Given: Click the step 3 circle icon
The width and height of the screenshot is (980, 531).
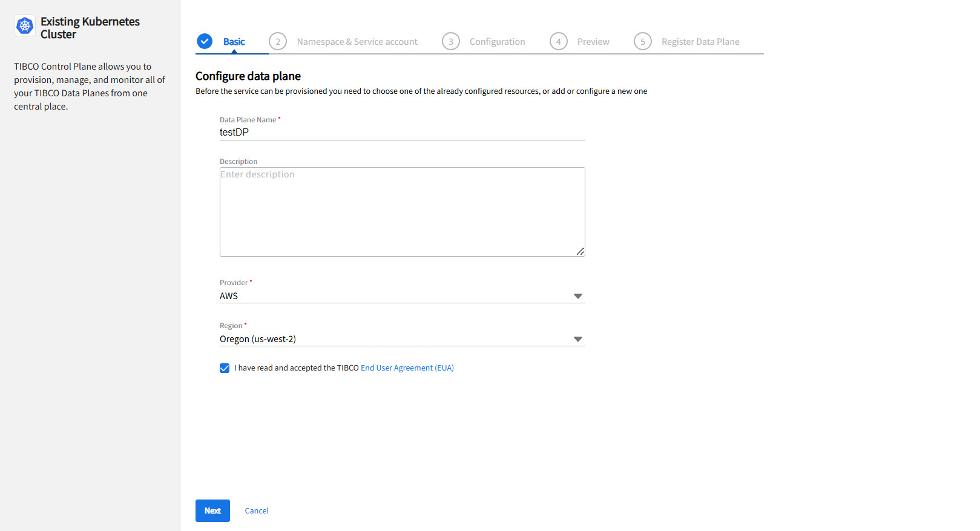Looking at the screenshot, I should [451, 41].
